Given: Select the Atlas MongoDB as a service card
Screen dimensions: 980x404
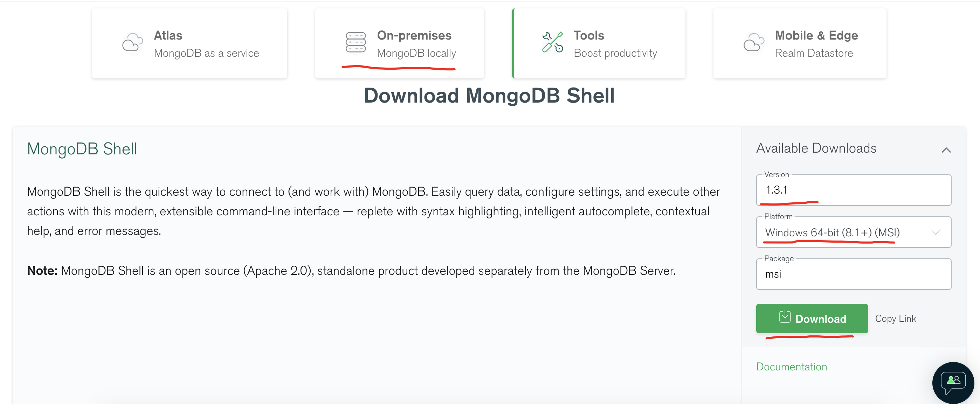Looking at the screenshot, I should click(x=189, y=43).
